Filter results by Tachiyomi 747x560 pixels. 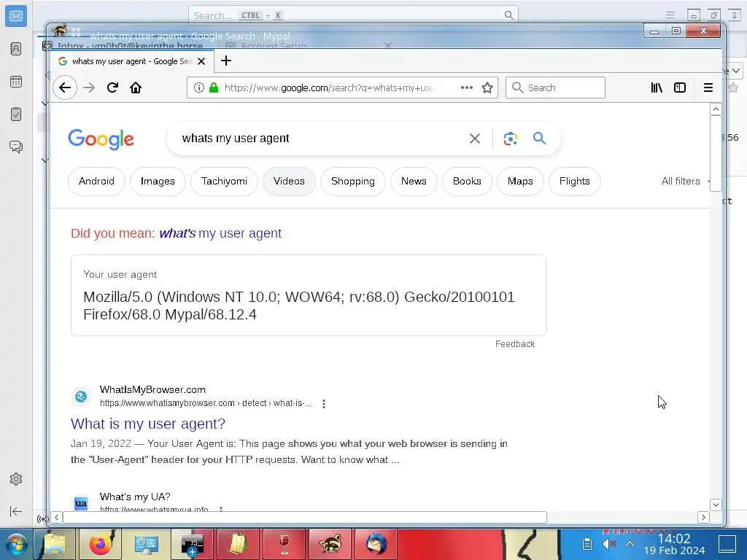pos(225,182)
